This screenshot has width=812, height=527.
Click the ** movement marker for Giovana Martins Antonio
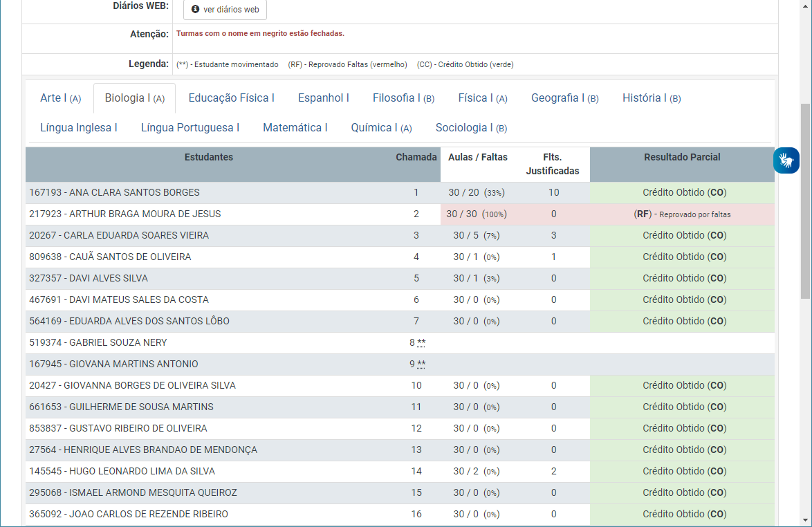[421, 364]
